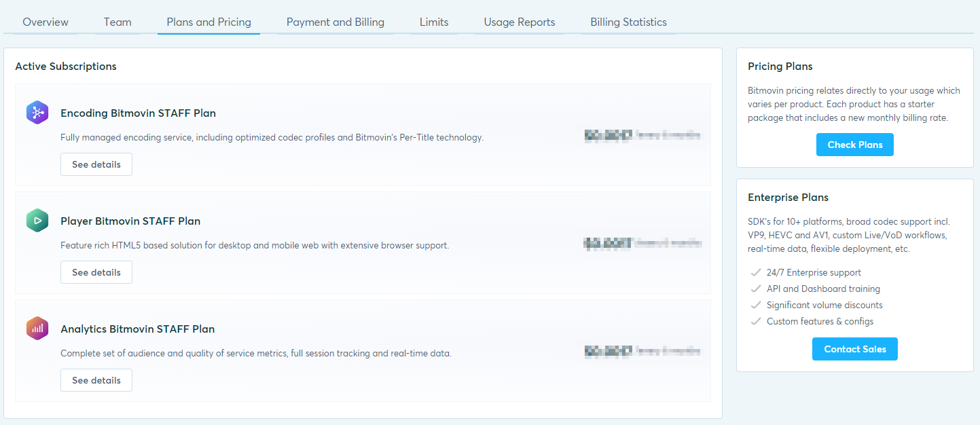Click the Player product hexagon icon
The image size is (980, 425).
37,221
